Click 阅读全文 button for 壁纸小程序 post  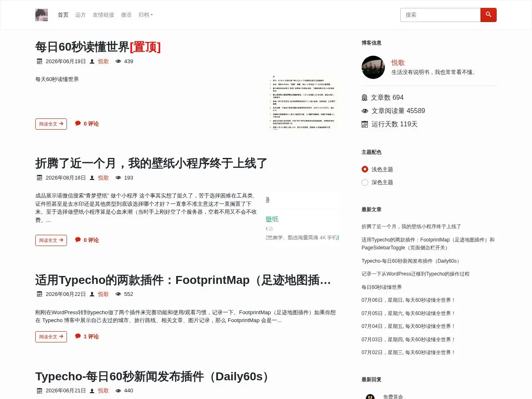tap(51, 240)
